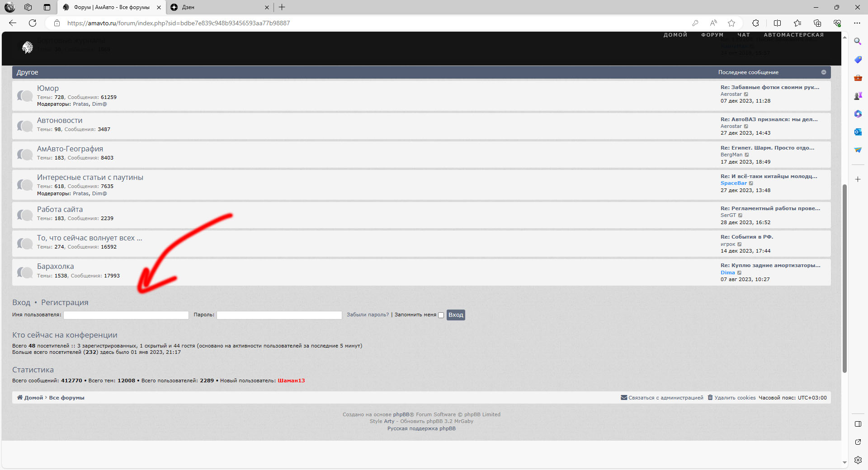
Task: Open the Барахолка forum link
Action: coord(55,267)
